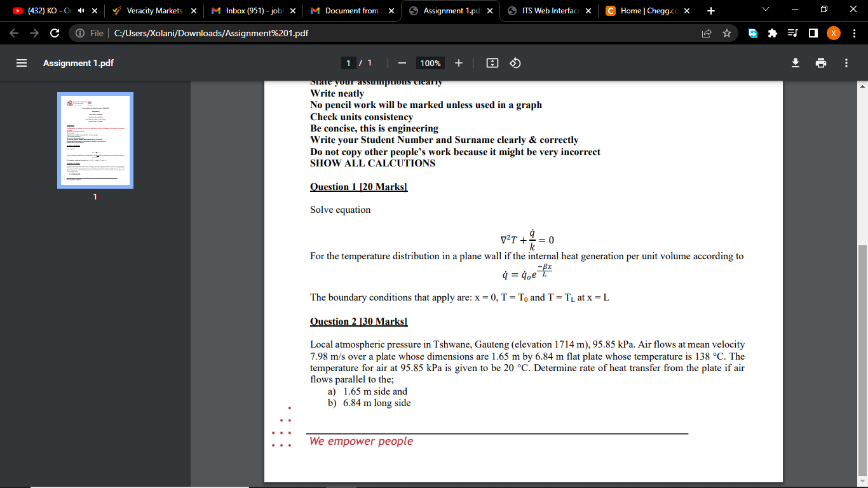Open the Chrome three-dot browser menu
The width and height of the screenshot is (868, 488).
855,33
